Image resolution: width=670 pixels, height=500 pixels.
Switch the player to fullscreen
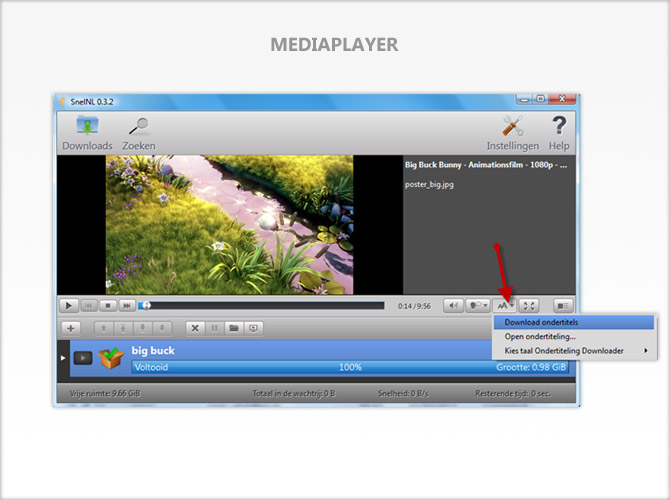(529, 306)
